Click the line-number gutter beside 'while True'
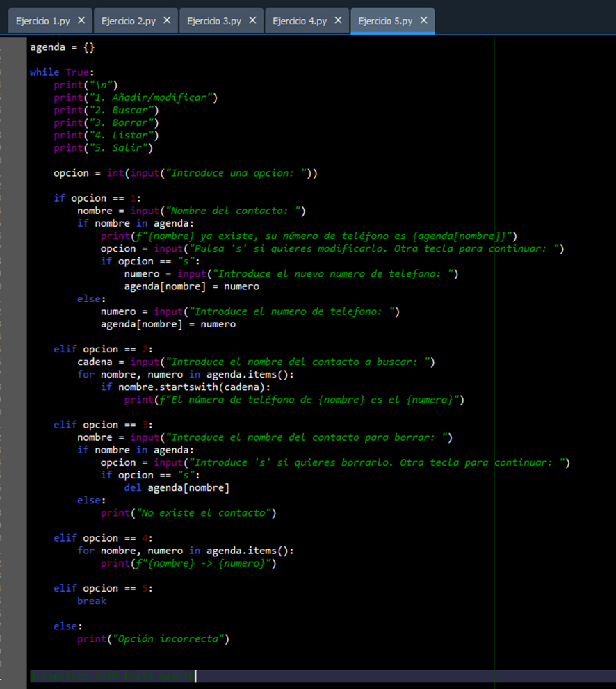Viewport: 616px width, 689px height. coord(14,72)
